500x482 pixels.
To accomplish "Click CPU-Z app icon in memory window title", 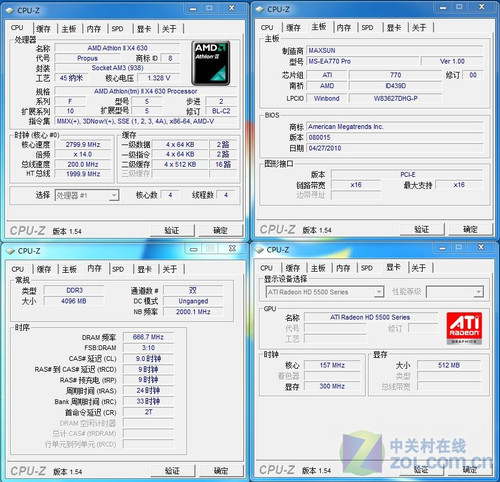I will point(11,251).
